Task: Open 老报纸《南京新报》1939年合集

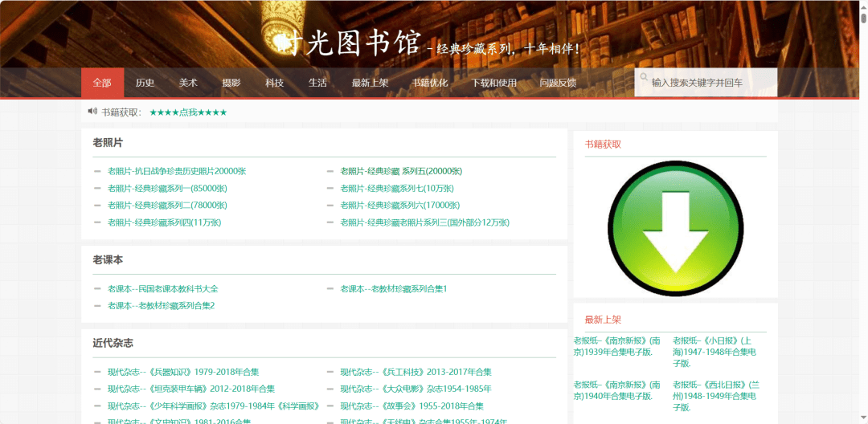Action: coord(616,346)
